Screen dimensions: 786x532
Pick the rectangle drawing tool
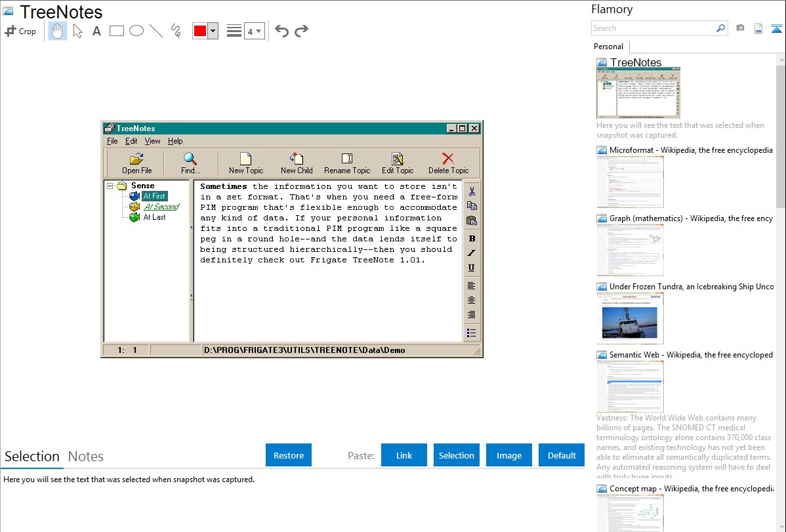117,31
